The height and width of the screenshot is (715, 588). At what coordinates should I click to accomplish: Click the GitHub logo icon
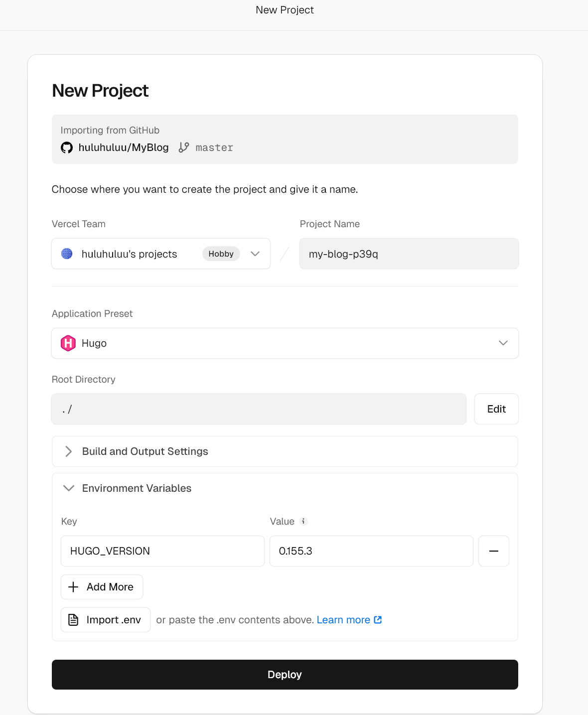coord(67,147)
